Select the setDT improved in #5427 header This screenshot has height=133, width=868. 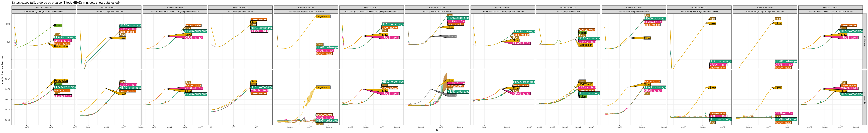[x=109, y=12]
